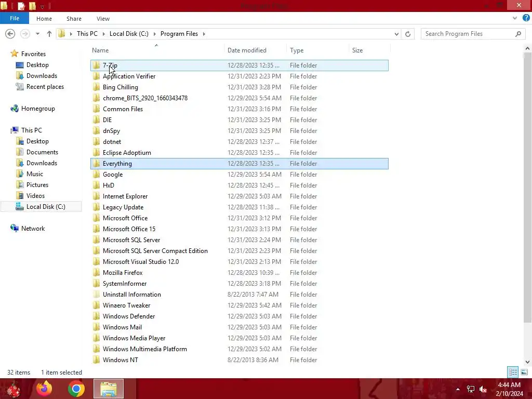This screenshot has height=399, width=532.
Task: Select Favorites in the navigation pane
Action: pos(33,54)
